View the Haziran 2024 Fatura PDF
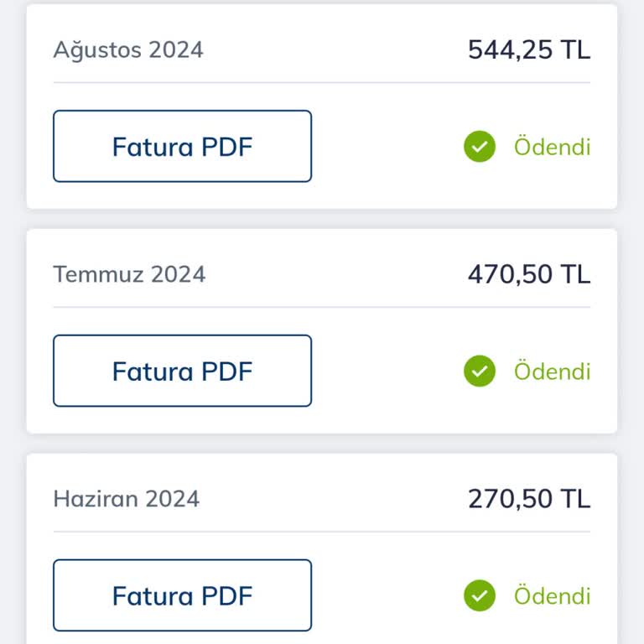This screenshot has height=644, width=644. tap(182, 595)
